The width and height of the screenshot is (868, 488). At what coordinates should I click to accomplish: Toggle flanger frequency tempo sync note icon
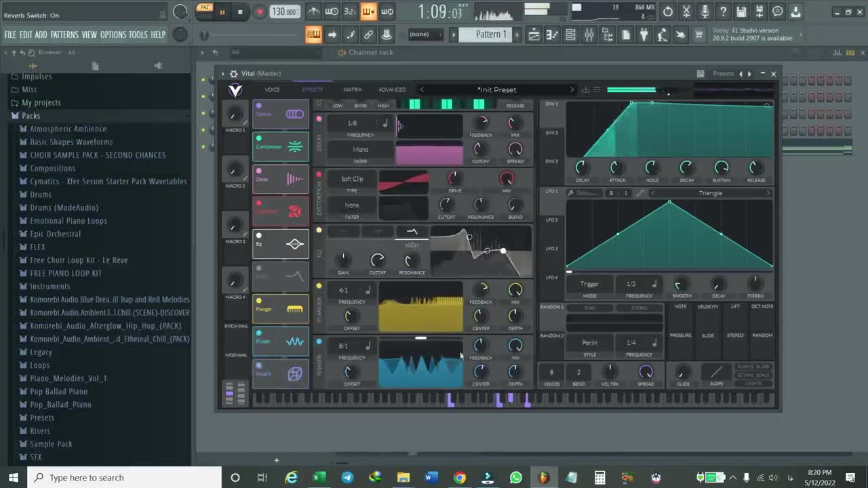tap(368, 290)
